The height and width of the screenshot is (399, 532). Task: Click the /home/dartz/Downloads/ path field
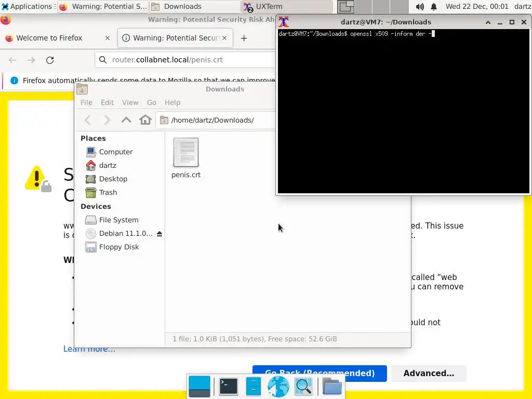pos(216,120)
